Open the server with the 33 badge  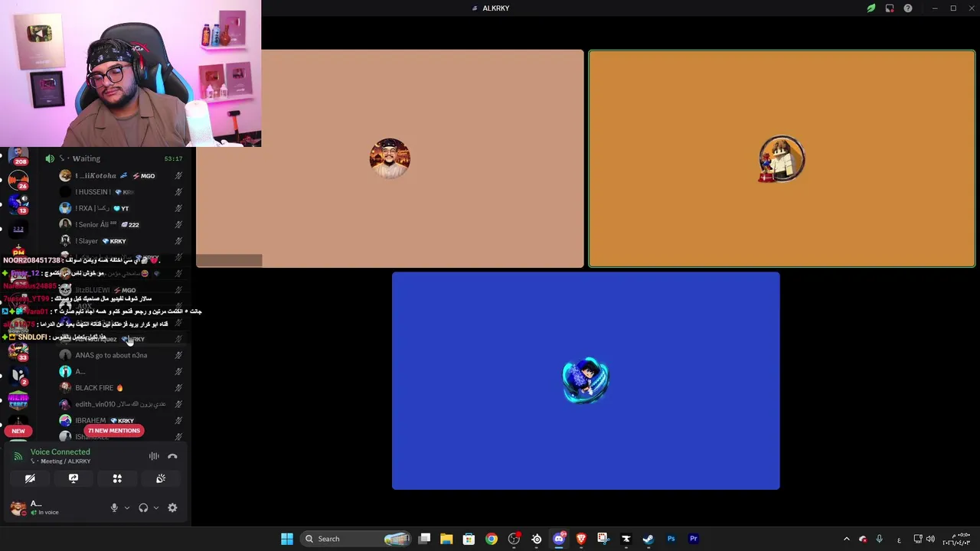[18, 352]
